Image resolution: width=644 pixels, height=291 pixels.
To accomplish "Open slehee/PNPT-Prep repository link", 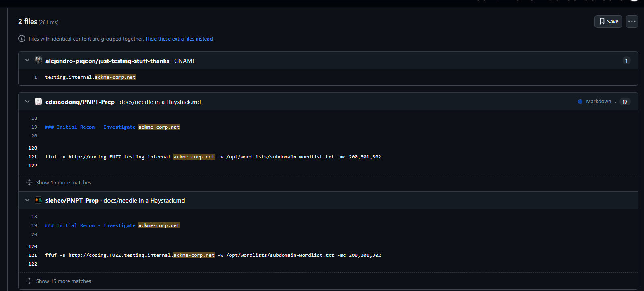I will tap(72, 201).
